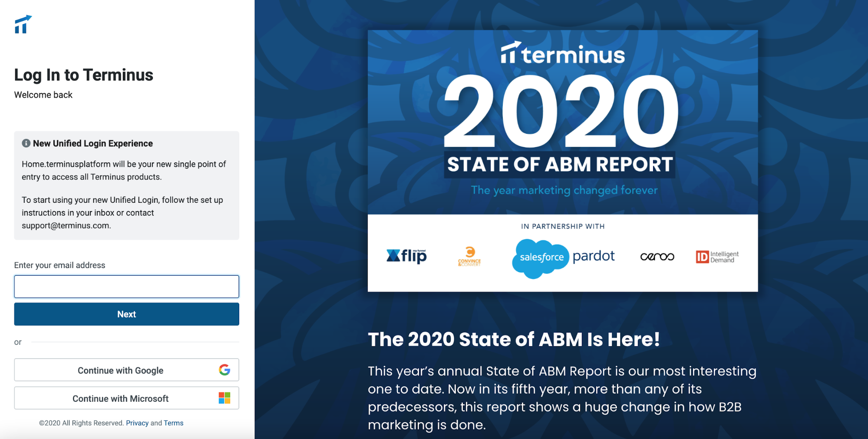Click the Flip partner logo
This screenshot has height=439, width=868.
[x=406, y=256]
